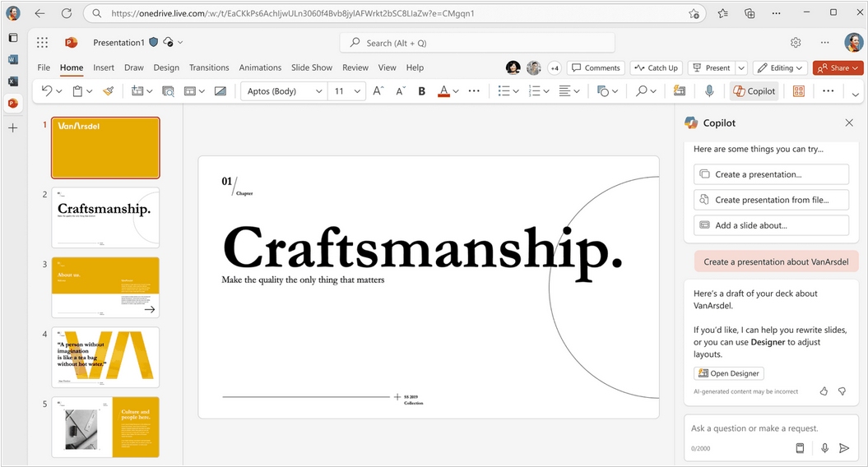The height and width of the screenshot is (467, 868).
Task: Toggle bold formatting
Action: click(x=422, y=91)
